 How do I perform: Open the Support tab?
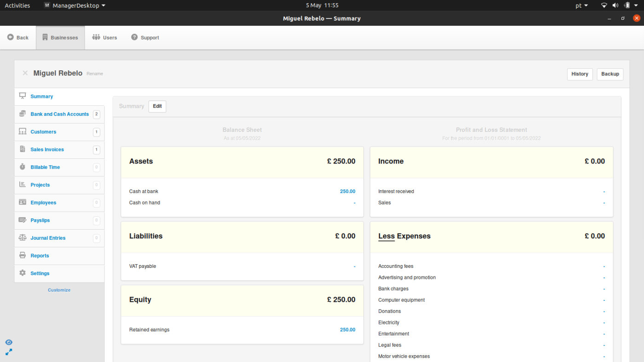(145, 38)
